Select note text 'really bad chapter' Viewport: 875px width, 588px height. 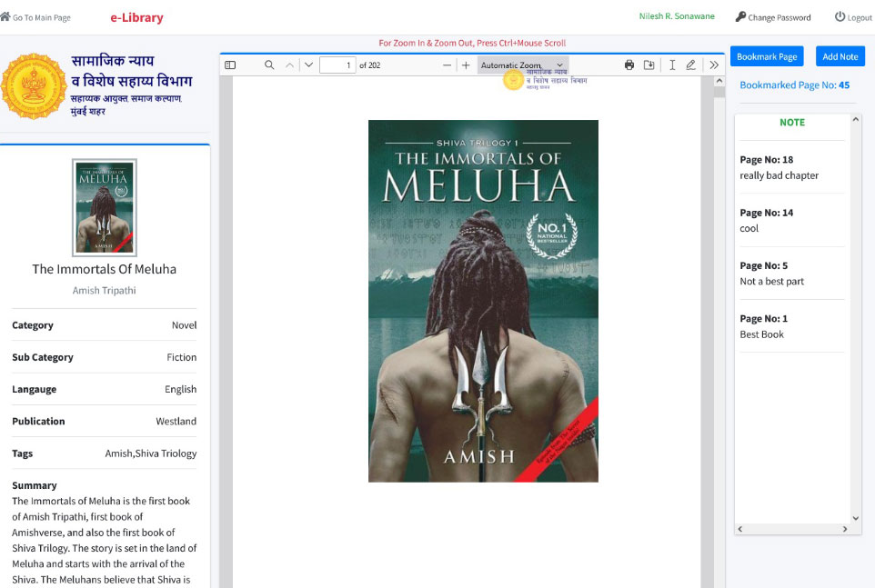point(779,175)
